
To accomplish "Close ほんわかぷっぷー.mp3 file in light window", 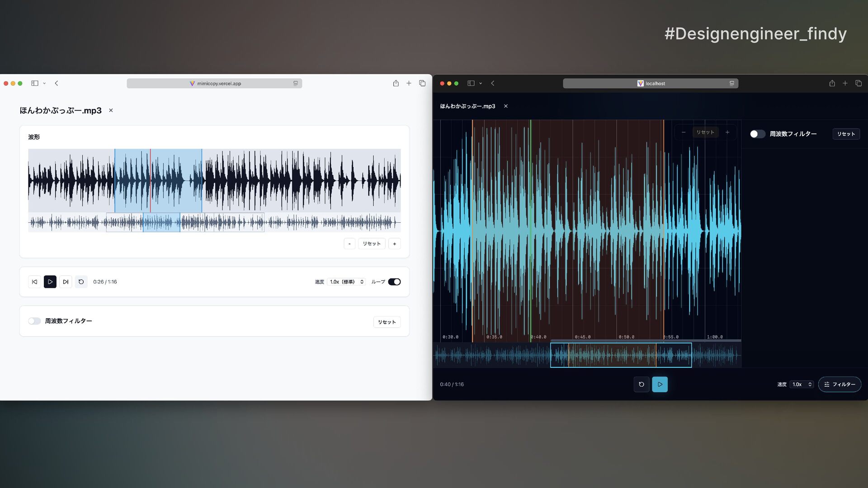I will 111,110.
